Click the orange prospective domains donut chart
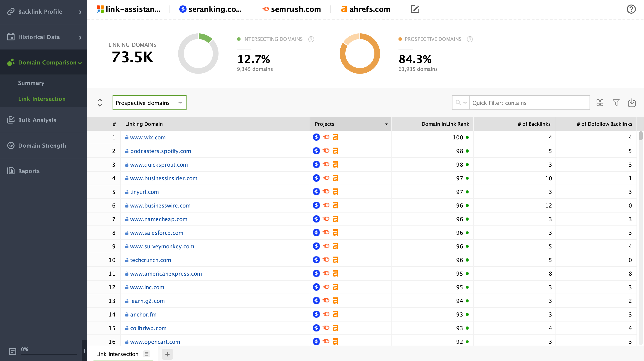Viewport: 644px width, 361px height. [360, 54]
